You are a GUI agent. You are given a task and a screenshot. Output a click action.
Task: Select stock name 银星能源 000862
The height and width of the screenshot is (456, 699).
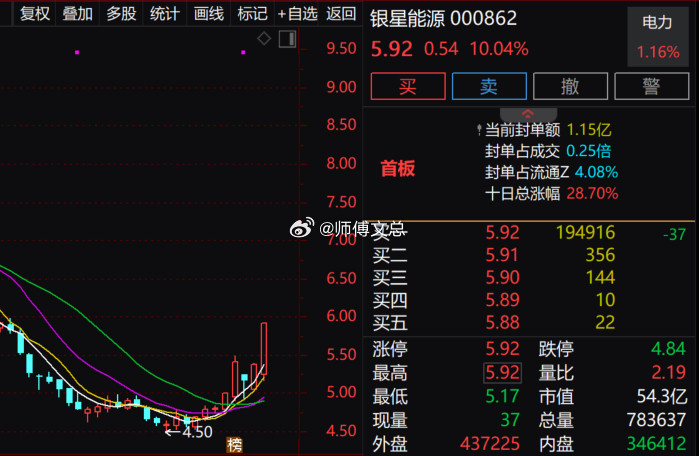coord(444,19)
